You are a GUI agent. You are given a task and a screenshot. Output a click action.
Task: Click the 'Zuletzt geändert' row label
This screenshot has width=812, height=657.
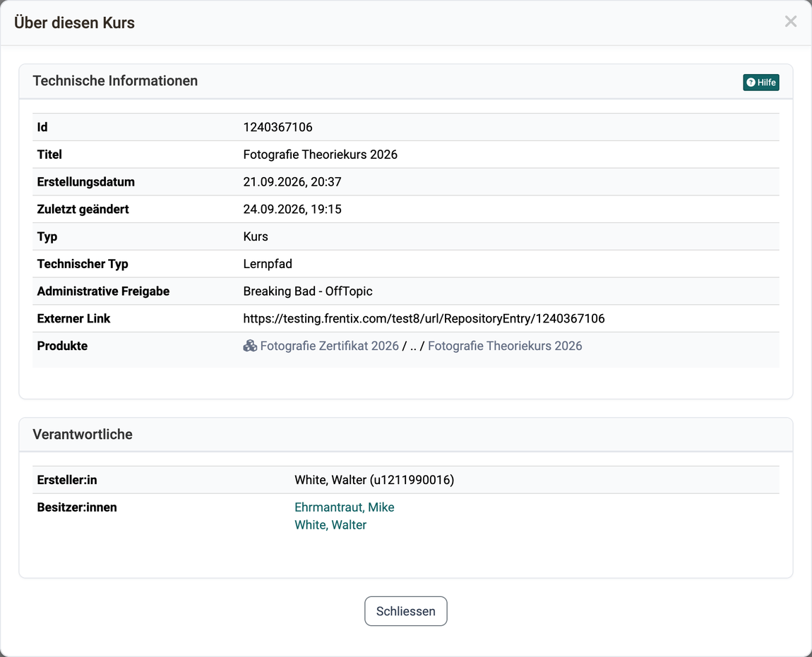coord(83,209)
